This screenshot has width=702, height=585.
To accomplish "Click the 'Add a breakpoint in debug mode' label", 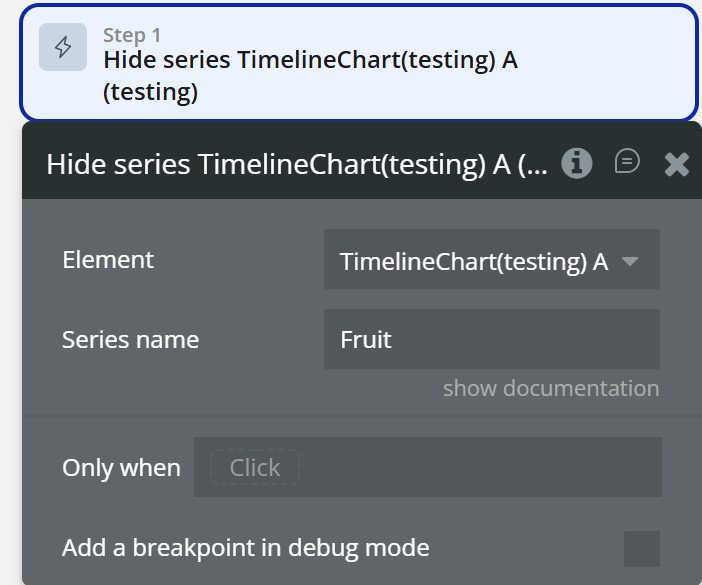I will pos(245,548).
